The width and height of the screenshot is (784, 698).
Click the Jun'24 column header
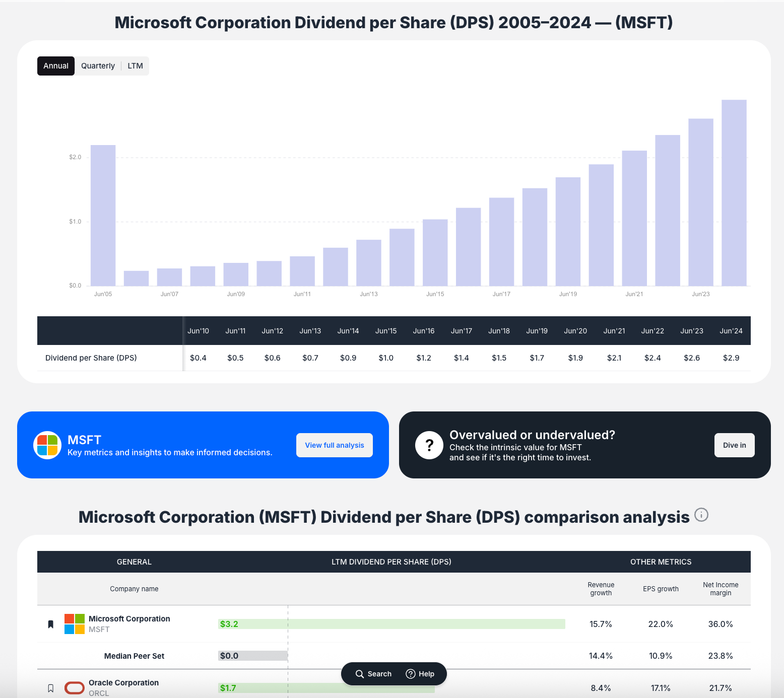tap(731, 331)
